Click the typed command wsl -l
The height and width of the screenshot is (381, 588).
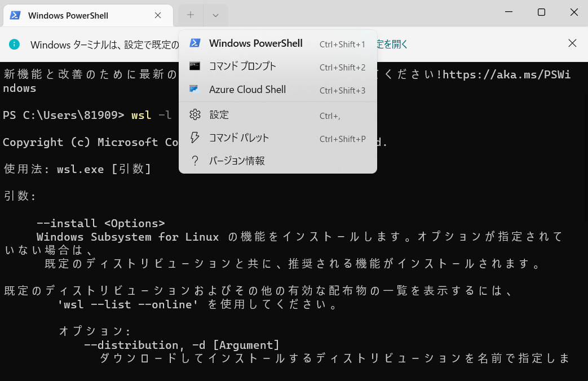click(152, 115)
